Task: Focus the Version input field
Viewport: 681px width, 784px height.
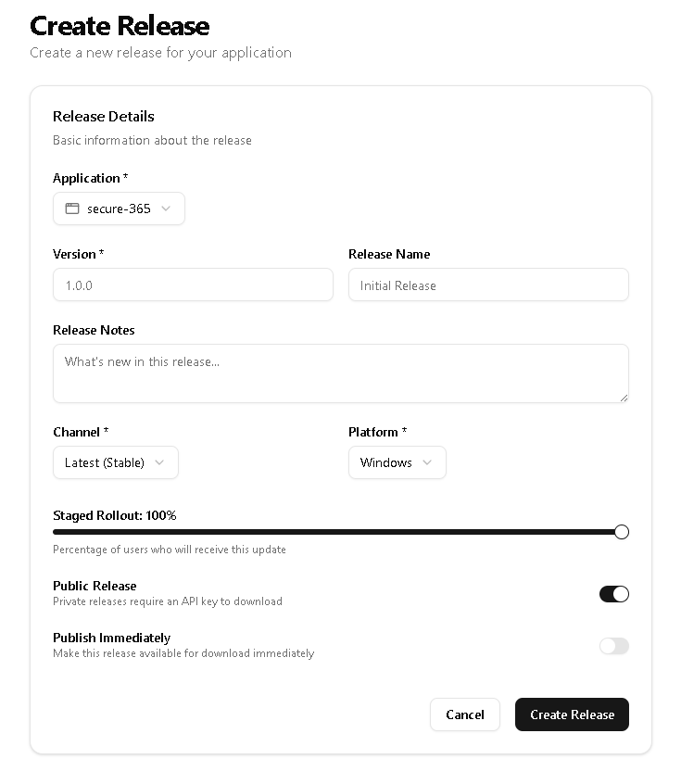Action: [x=193, y=285]
